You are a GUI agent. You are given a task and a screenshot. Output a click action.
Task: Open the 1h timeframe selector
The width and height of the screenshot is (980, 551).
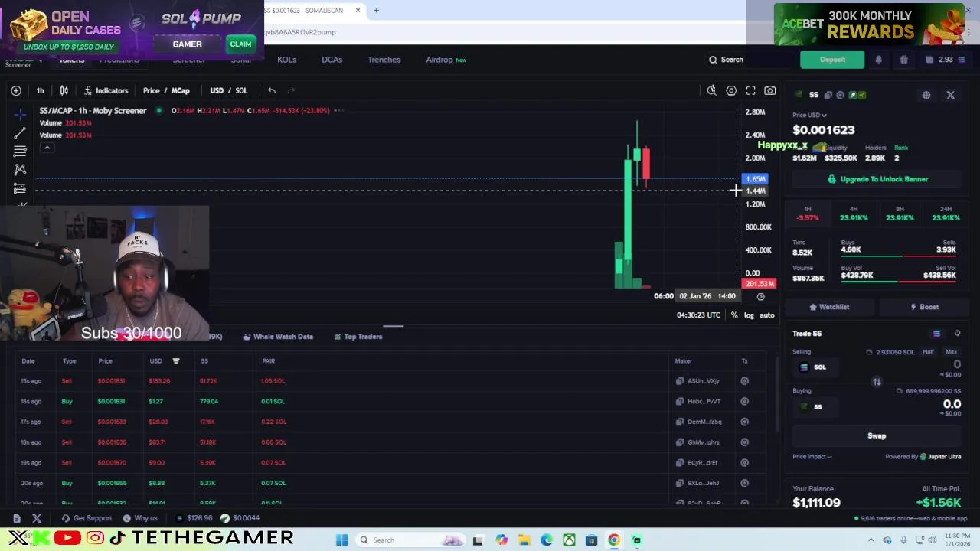[41, 90]
